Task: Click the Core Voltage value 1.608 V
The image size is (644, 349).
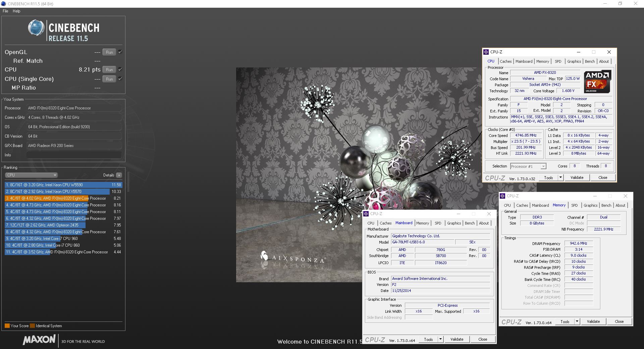Action: pyautogui.click(x=568, y=91)
